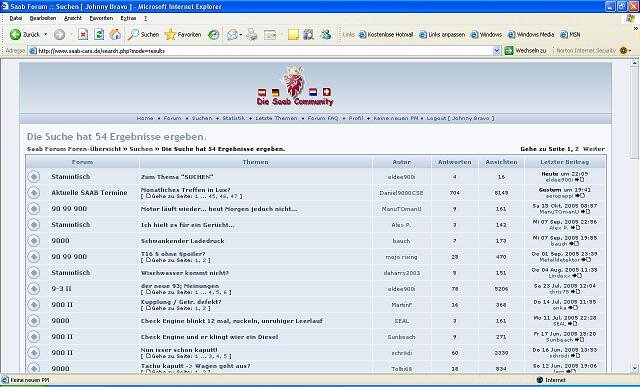
Task: Click topic status icon in Schwankender Ladedruck row
Action: pyautogui.click(x=34, y=241)
